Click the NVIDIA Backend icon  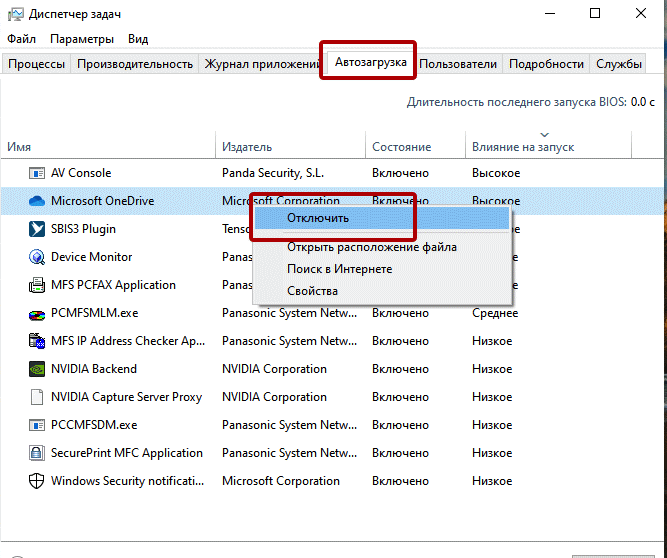pyautogui.click(x=37, y=369)
